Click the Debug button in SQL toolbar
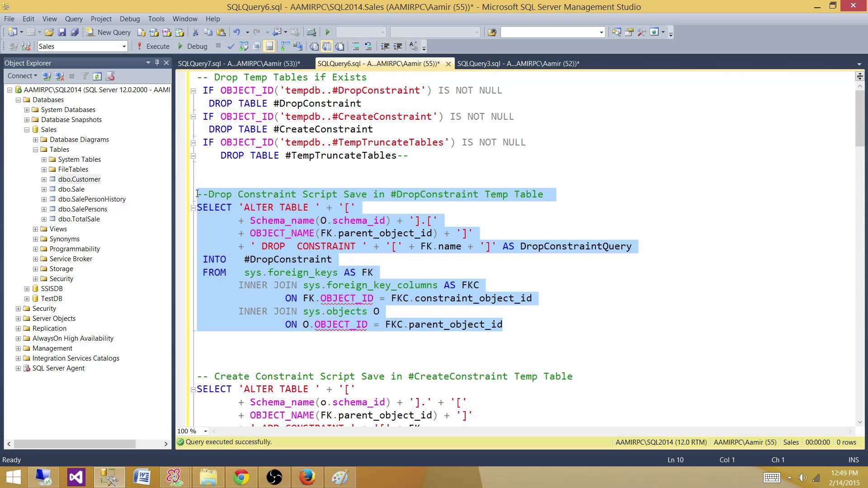868x488 pixels. (x=193, y=46)
